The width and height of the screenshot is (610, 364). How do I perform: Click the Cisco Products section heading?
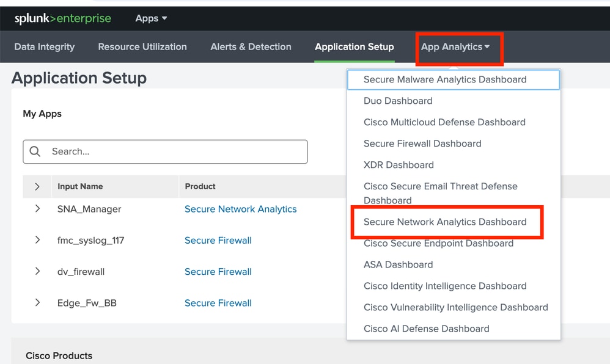(59, 356)
